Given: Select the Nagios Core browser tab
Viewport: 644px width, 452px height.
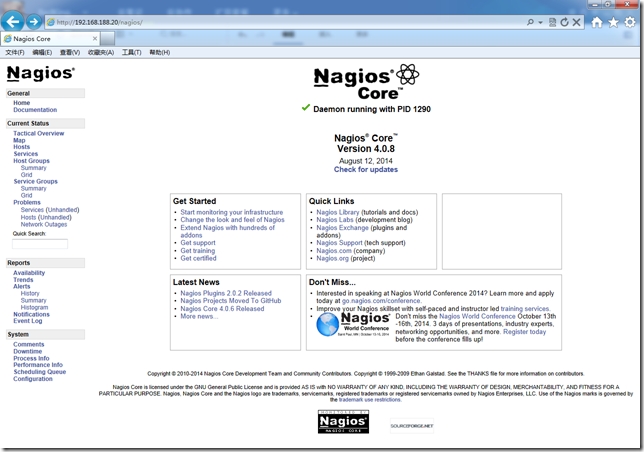Looking at the screenshot, I should point(50,39).
